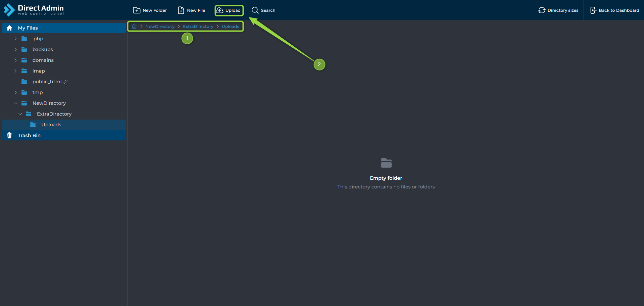Click the .php folder icon
Image resolution: width=644 pixels, height=306 pixels.
[x=24, y=39]
